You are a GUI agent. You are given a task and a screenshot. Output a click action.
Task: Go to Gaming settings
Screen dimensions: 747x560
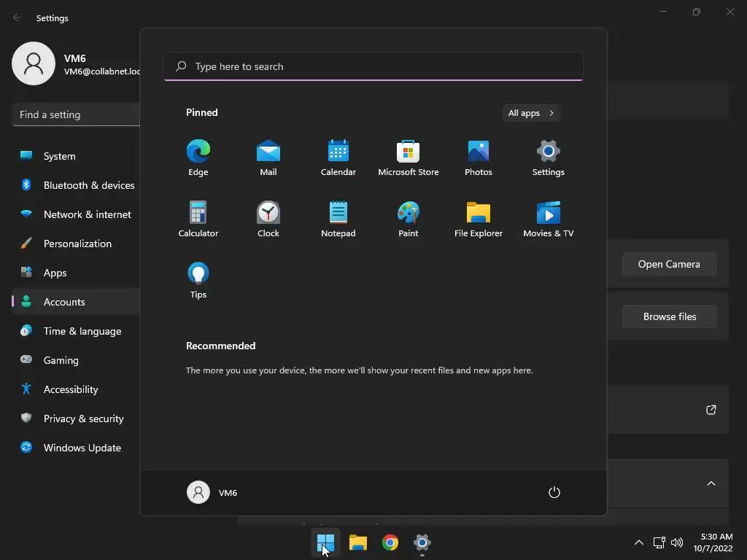76,360
